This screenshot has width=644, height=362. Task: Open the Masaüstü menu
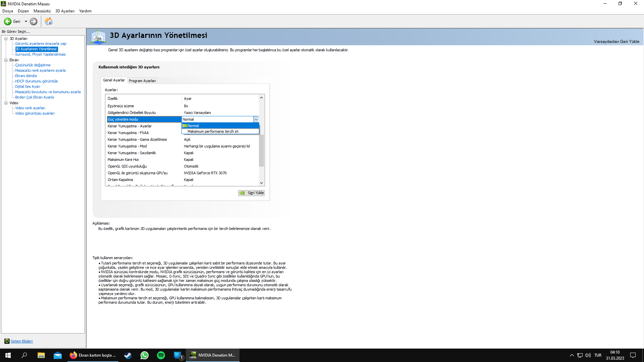point(42,11)
